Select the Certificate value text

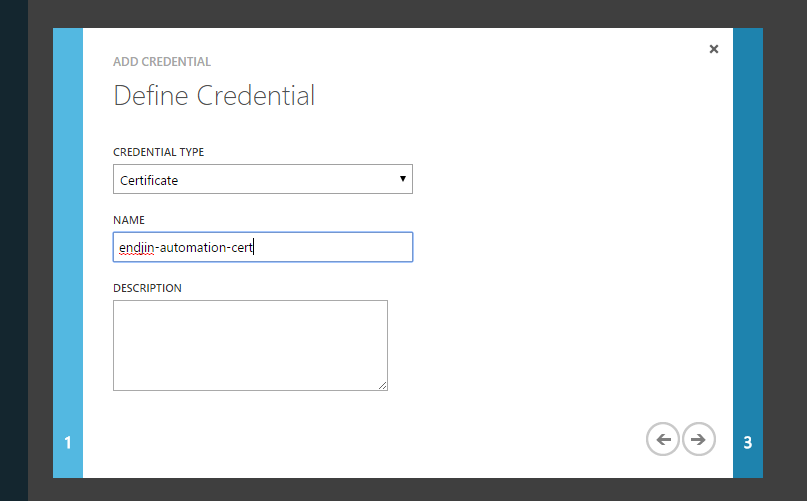point(149,180)
